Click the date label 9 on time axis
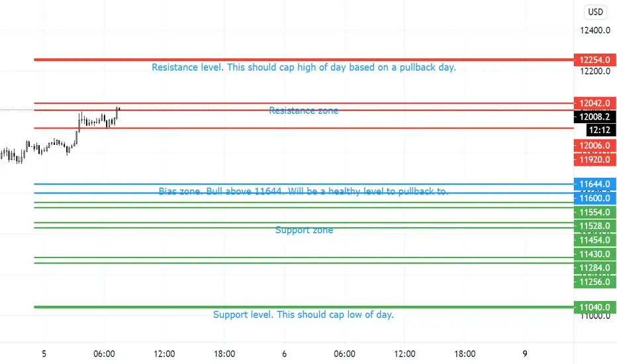This screenshot has height=364, width=617. (x=524, y=354)
